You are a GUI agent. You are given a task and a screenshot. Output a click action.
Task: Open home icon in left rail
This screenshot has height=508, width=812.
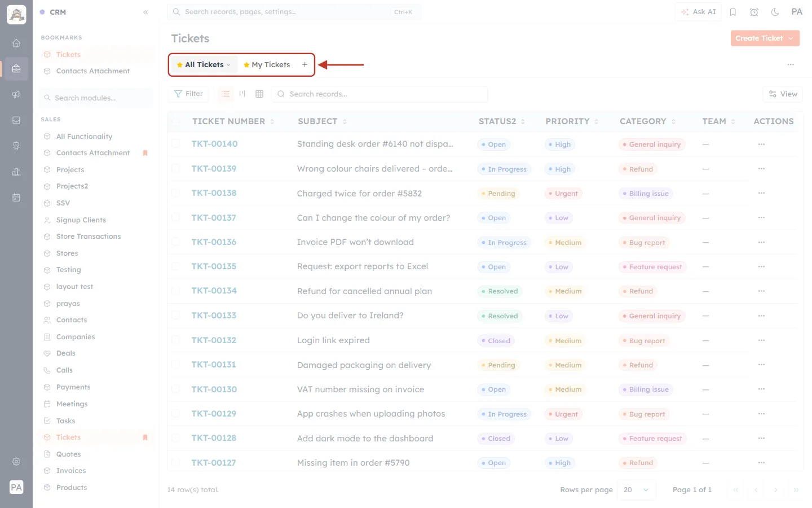click(16, 43)
